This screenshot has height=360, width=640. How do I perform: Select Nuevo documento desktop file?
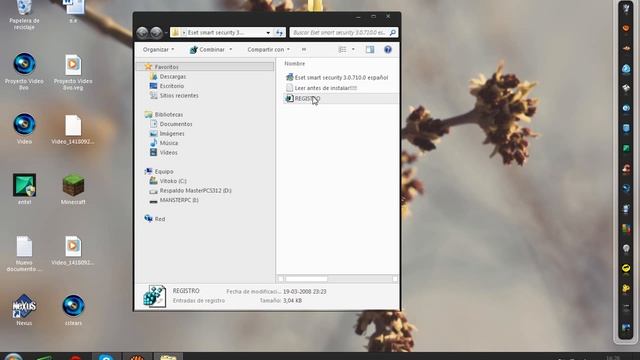coord(24,253)
